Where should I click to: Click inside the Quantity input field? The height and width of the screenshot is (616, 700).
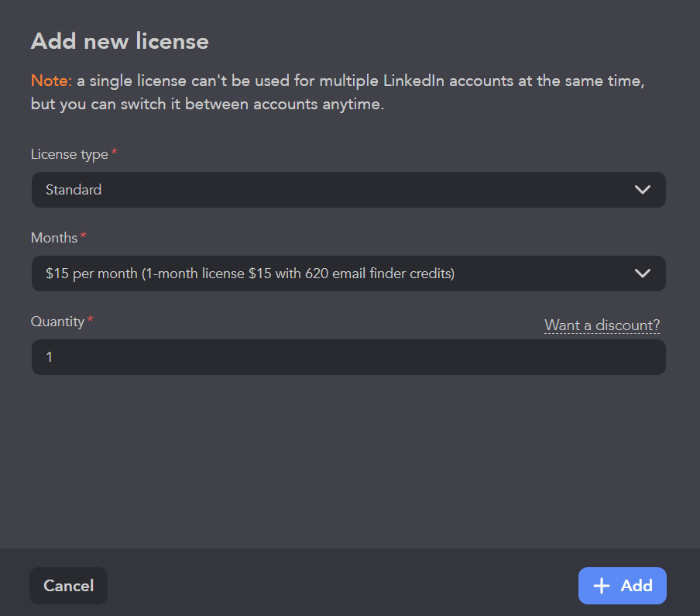[x=348, y=357]
